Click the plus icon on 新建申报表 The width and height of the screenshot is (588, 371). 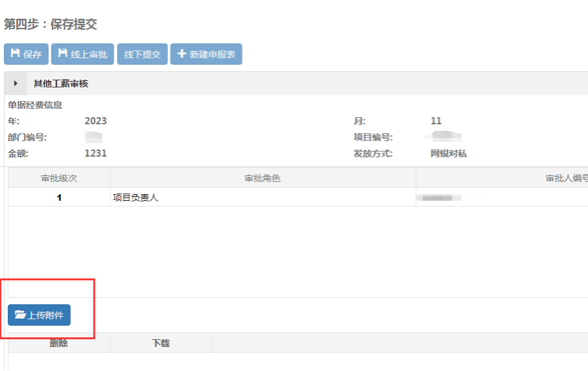click(181, 54)
